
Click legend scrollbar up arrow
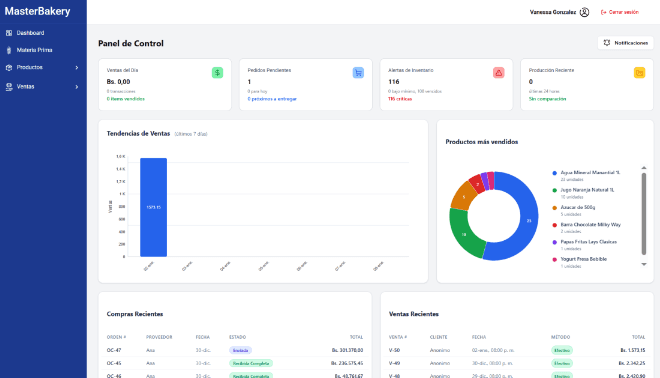(x=644, y=168)
